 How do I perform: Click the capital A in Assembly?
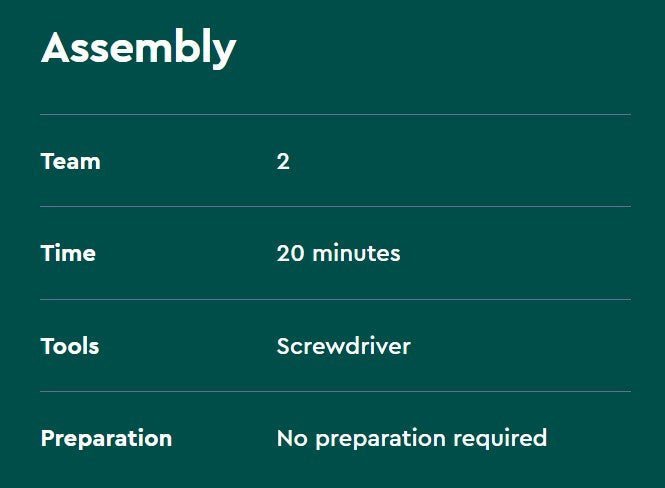coord(54,48)
